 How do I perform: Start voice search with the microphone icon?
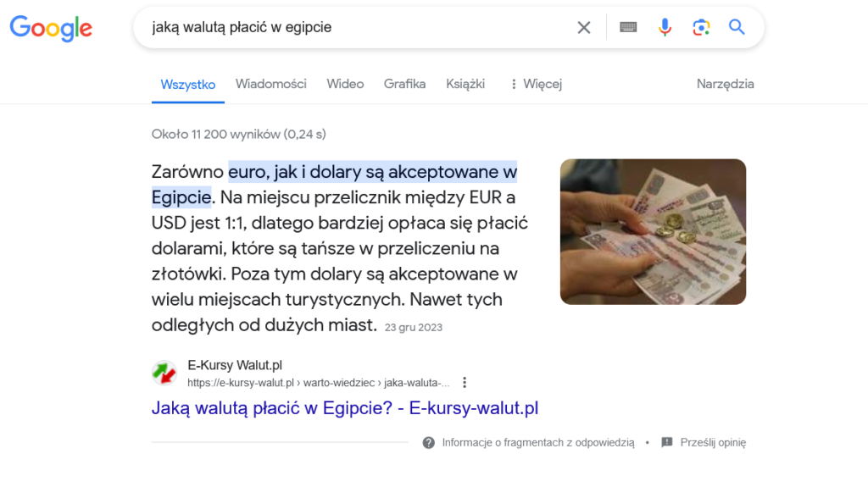(665, 27)
